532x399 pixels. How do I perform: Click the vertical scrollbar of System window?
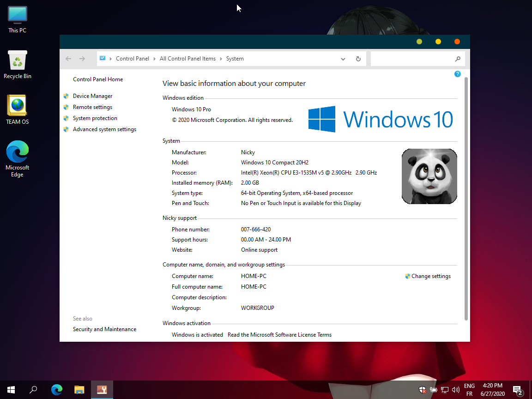tap(466, 199)
